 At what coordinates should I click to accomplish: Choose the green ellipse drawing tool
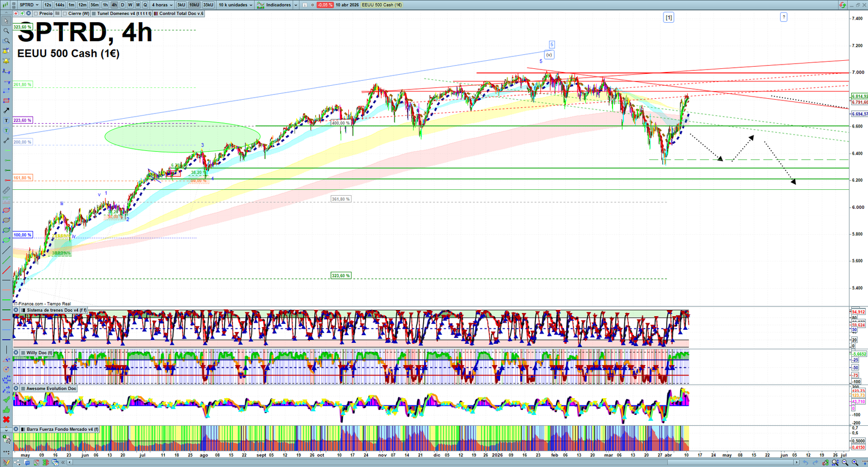[6, 231]
